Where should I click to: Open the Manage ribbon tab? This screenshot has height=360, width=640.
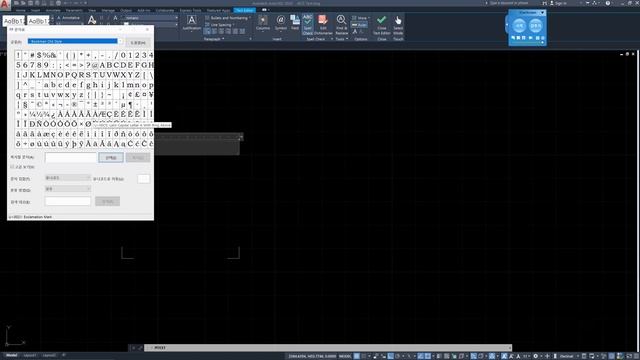coord(108,10)
